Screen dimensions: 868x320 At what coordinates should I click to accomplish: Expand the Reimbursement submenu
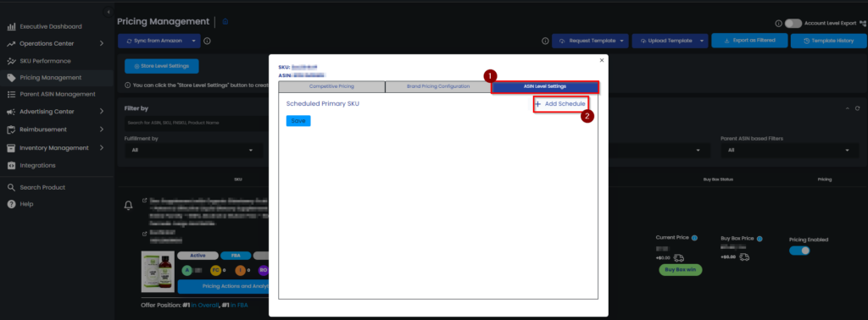coord(102,130)
